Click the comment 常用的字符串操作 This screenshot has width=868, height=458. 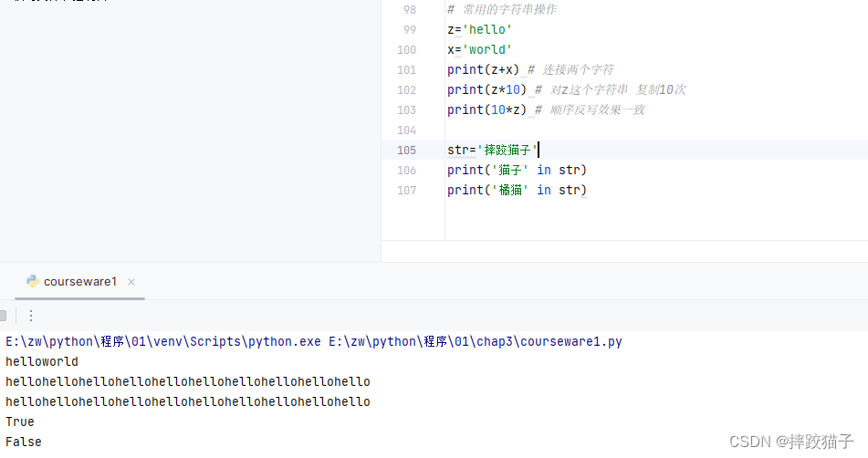pos(502,9)
